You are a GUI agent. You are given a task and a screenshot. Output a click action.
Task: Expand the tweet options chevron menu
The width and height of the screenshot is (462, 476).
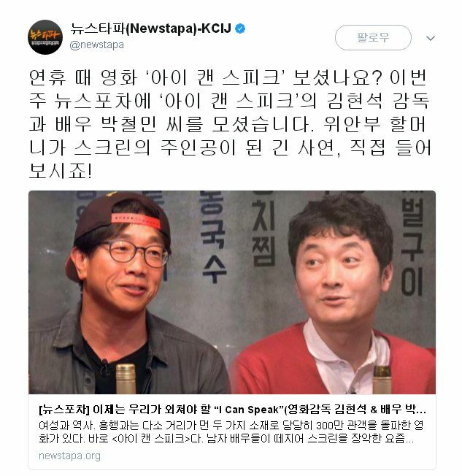(x=431, y=38)
